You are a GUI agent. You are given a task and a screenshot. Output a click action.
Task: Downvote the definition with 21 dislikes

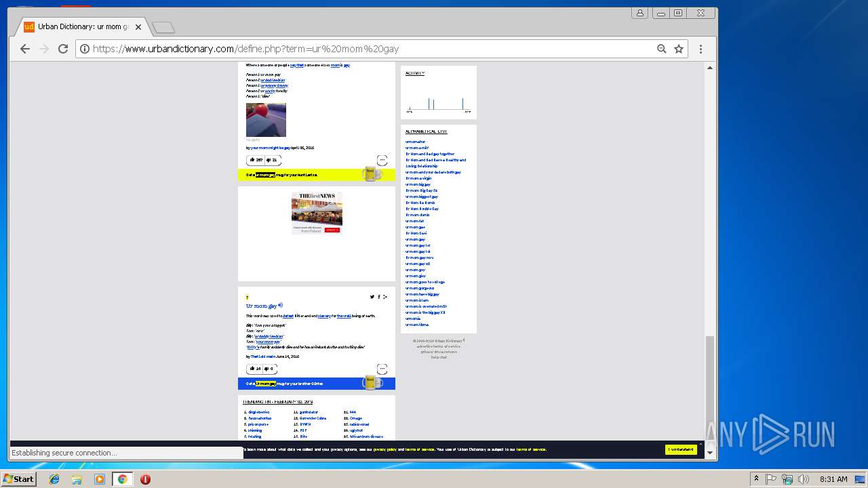(272, 160)
